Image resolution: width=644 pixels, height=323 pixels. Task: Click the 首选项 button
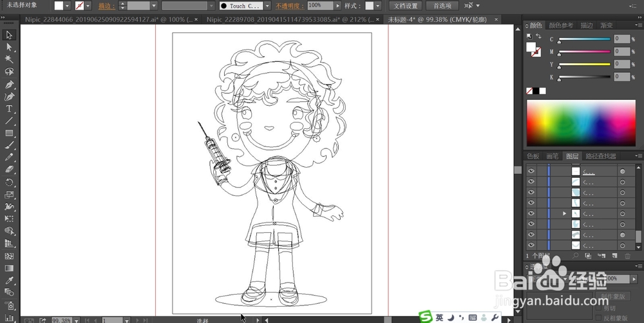(442, 6)
